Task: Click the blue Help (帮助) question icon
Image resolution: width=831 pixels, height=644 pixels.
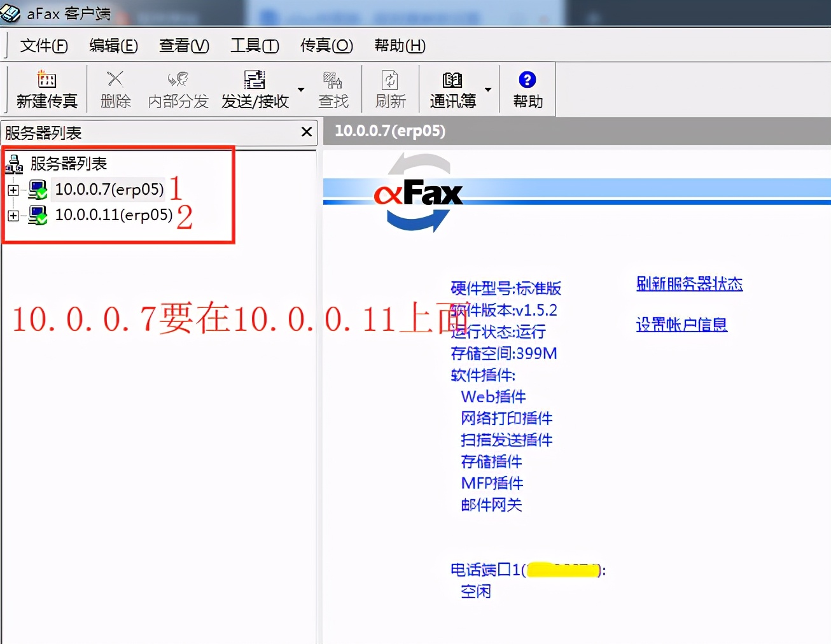Action: point(527,80)
